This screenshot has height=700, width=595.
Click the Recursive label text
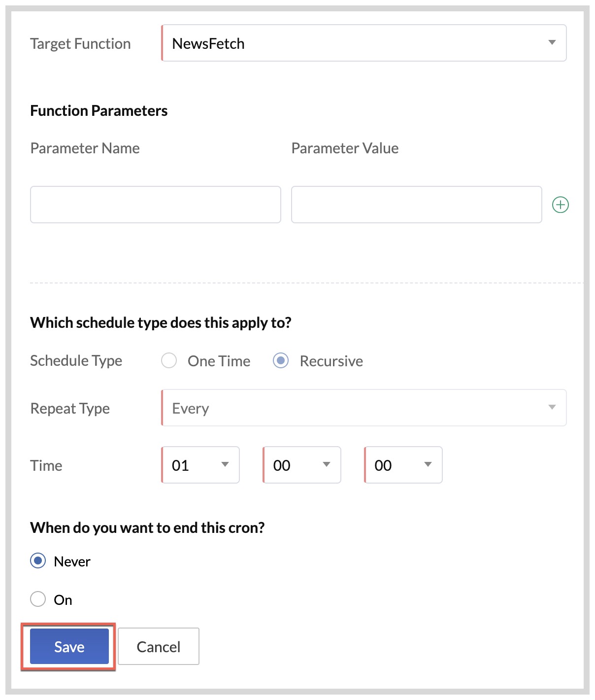pos(331,361)
